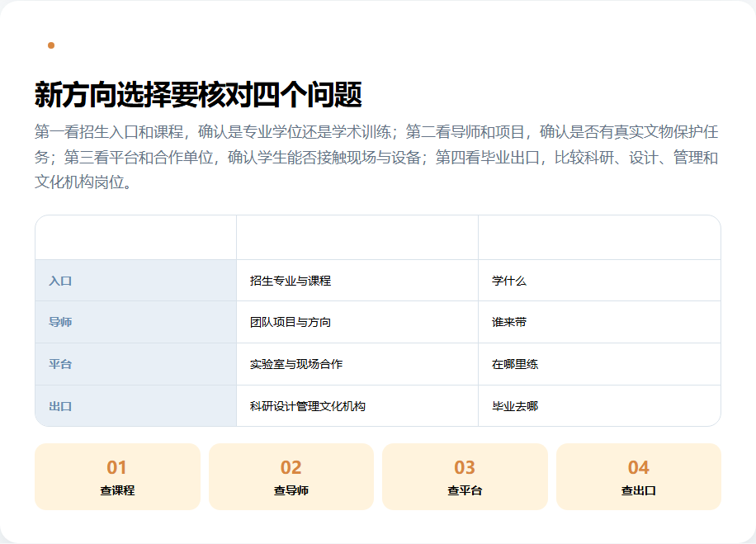The width and height of the screenshot is (756, 544).
Task: Open the 01 查课程 card
Action: tap(117, 476)
